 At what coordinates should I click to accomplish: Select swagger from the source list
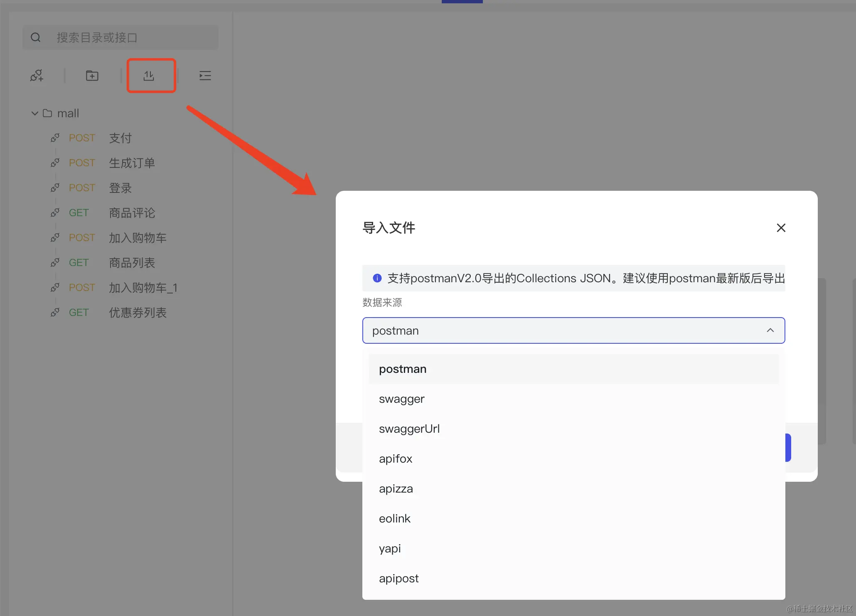(401, 399)
